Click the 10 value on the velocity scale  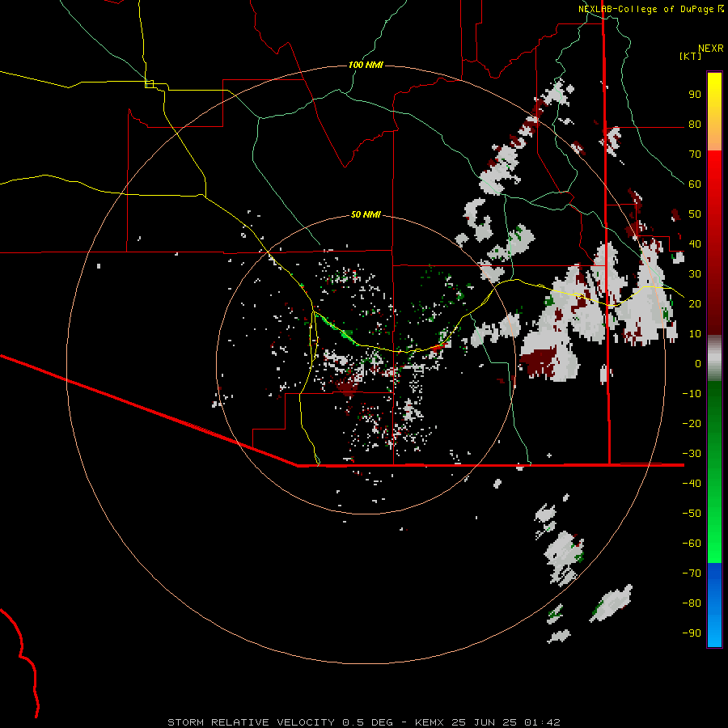pyautogui.click(x=695, y=334)
